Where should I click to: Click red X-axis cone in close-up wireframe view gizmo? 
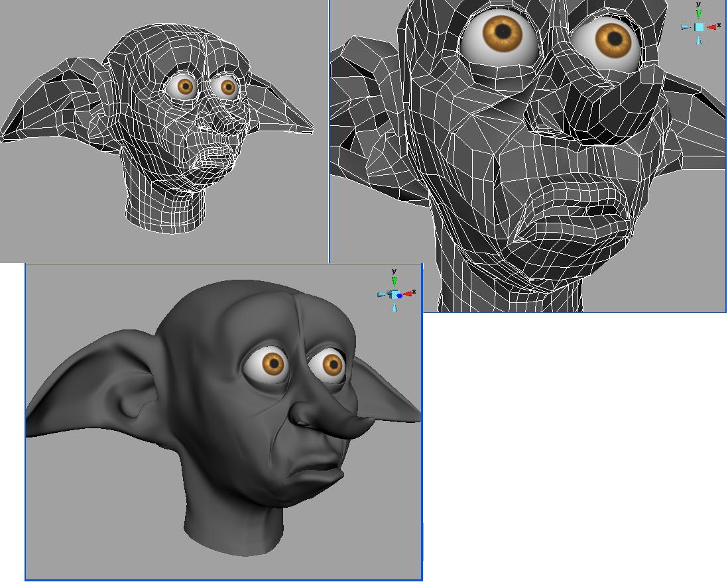click(x=711, y=27)
